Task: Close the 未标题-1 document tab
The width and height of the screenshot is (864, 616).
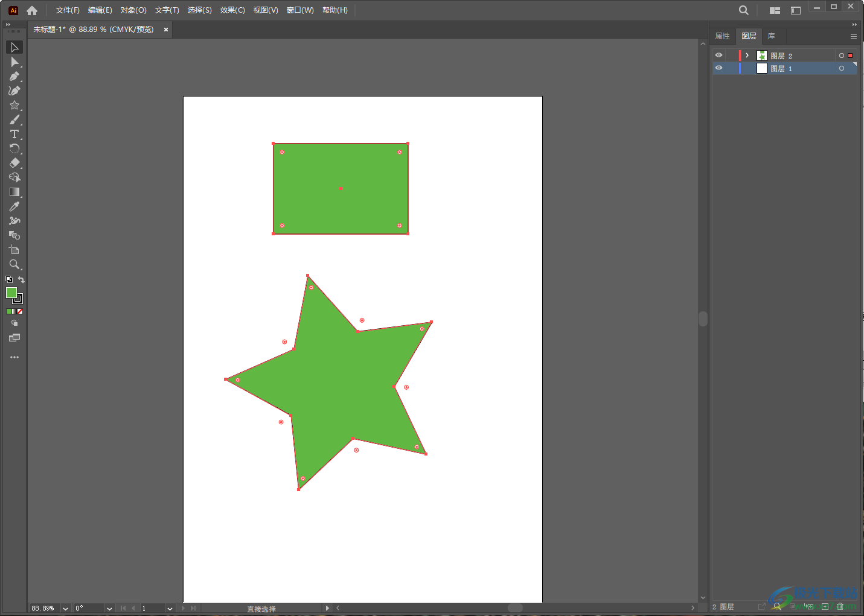Action: click(166, 30)
